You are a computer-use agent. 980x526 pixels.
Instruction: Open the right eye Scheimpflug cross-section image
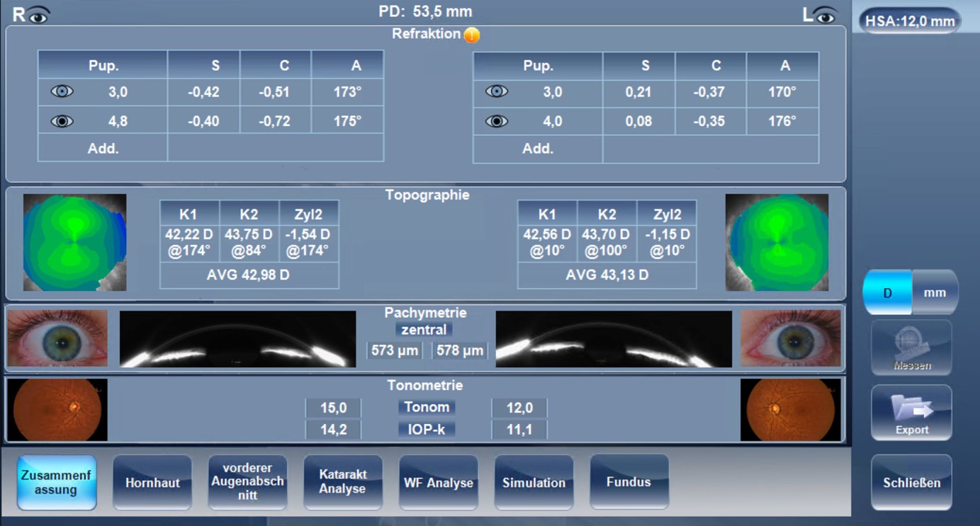[238, 339]
